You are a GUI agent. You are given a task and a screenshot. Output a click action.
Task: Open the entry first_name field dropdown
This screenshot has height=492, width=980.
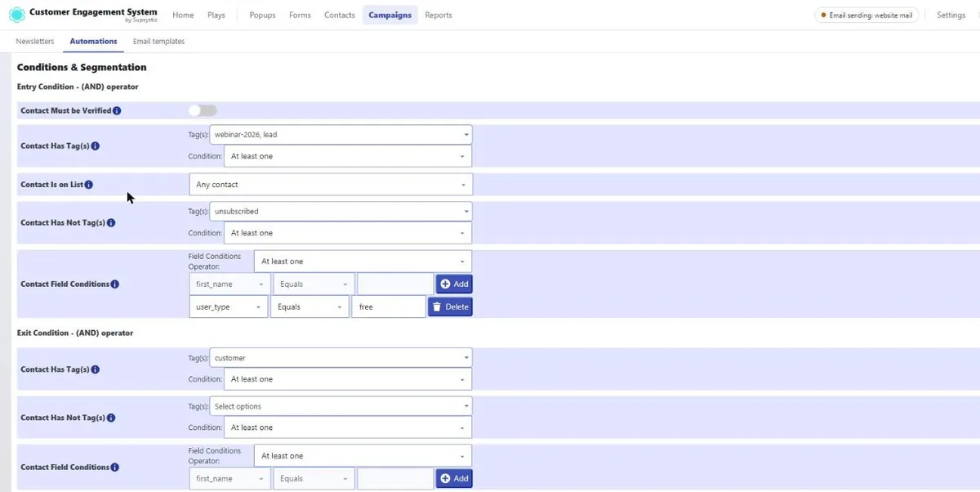coord(229,284)
